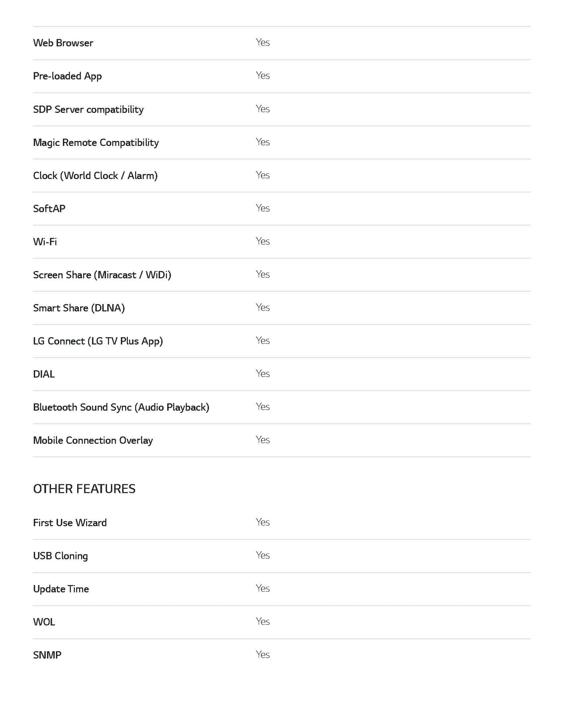Click the Yes value beside SNMP
The width and height of the screenshot is (563, 728).
tap(263, 654)
